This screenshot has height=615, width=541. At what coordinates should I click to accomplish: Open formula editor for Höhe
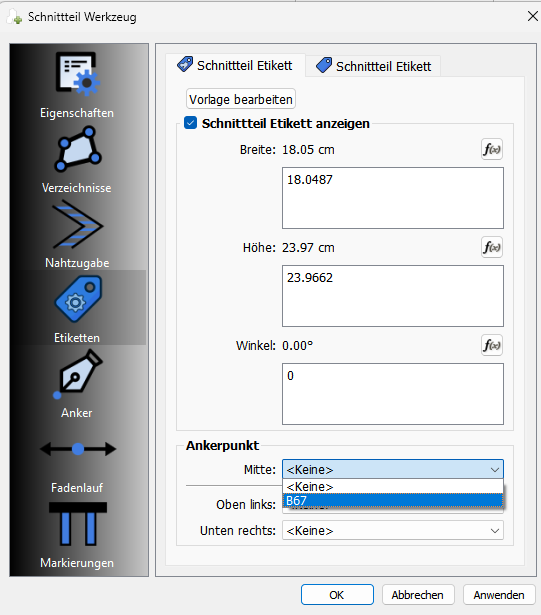(492, 247)
